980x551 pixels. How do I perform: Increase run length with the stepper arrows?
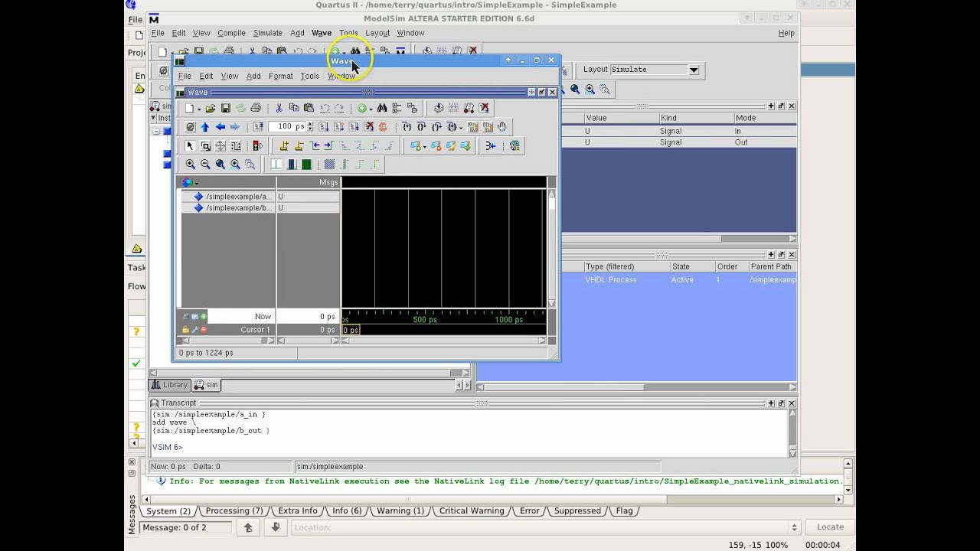[x=310, y=124]
